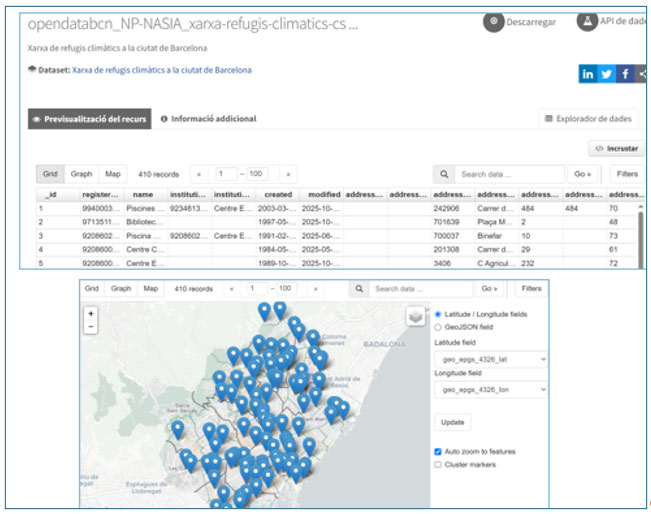The height and width of the screenshot is (514, 651).
Task: Expand the Longitude field dropdown
Action: coord(491,389)
